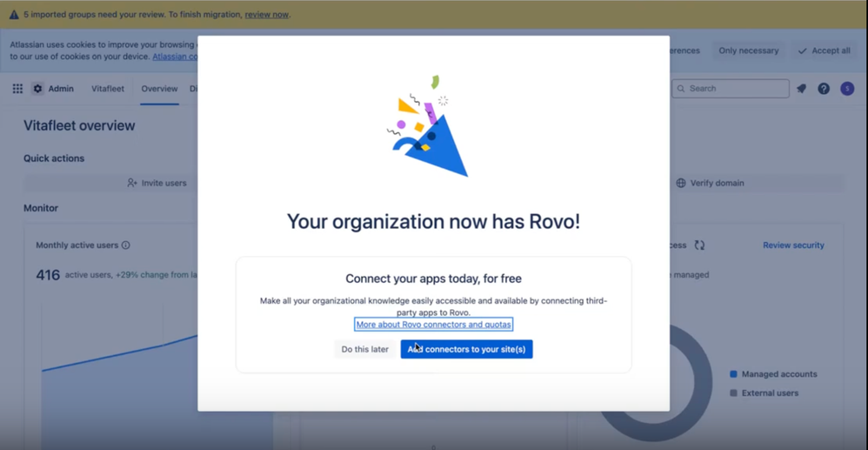Click into the Search input field

pos(731,89)
